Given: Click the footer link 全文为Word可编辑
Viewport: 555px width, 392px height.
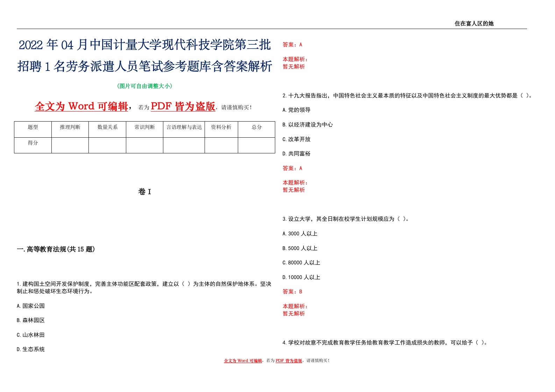Looking at the screenshot, I should 243,361.
